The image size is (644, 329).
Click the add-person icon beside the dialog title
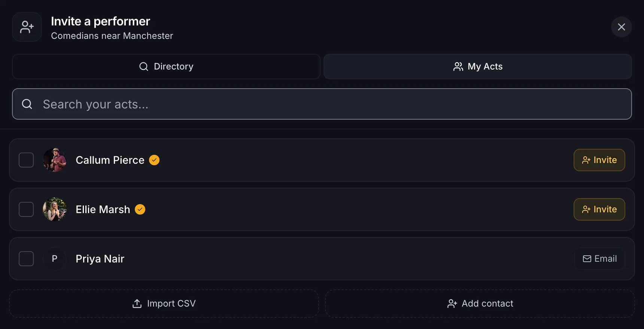click(27, 27)
